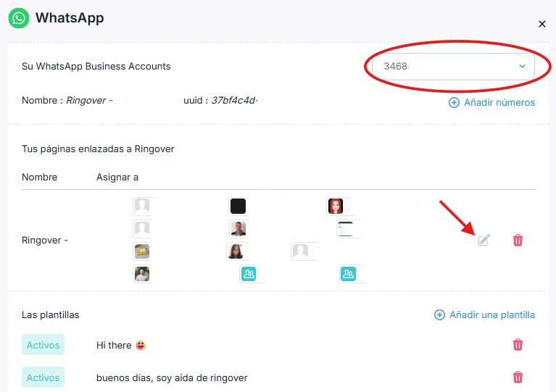
Task: Delete the Ringover linked page with trash icon
Action: (518, 240)
